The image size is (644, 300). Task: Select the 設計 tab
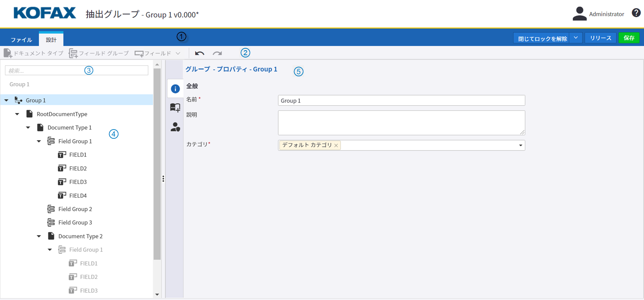tap(51, 40)
